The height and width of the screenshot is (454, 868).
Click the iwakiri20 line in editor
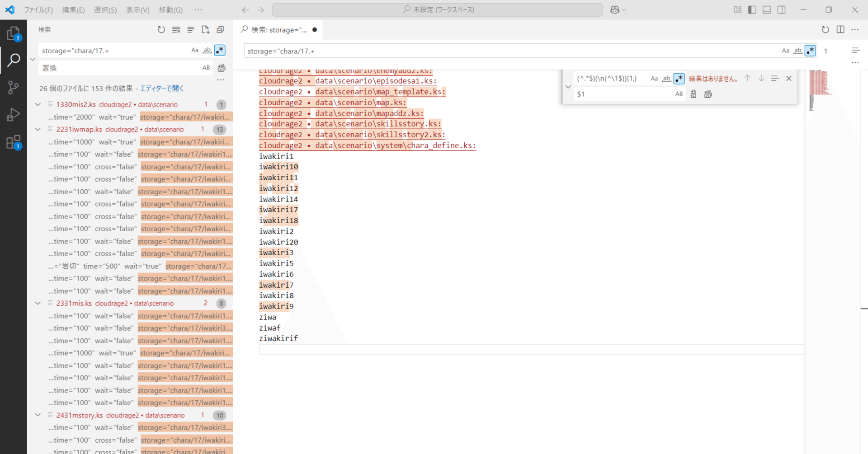click(x=278, y=242)
